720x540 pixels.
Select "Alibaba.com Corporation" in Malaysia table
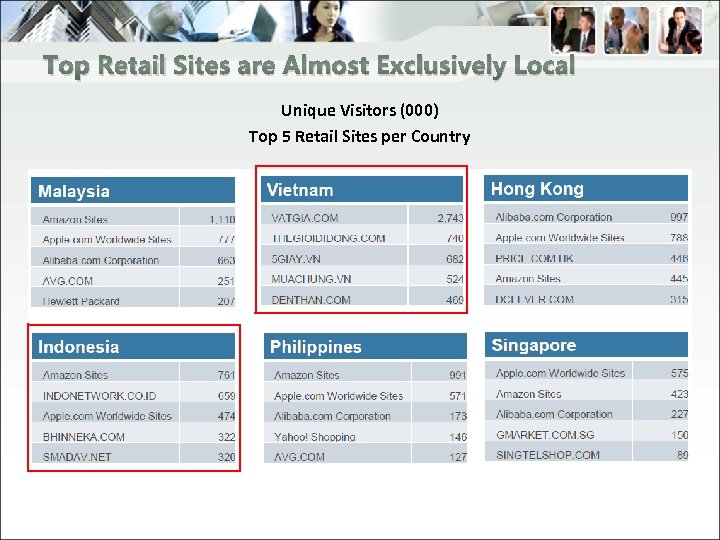click(101, 260)
